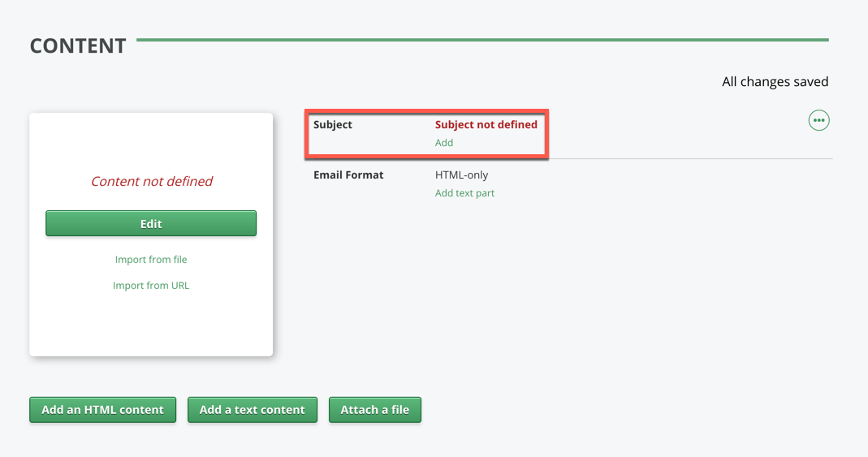Click the HTML-only format value

tap(461, 175)
